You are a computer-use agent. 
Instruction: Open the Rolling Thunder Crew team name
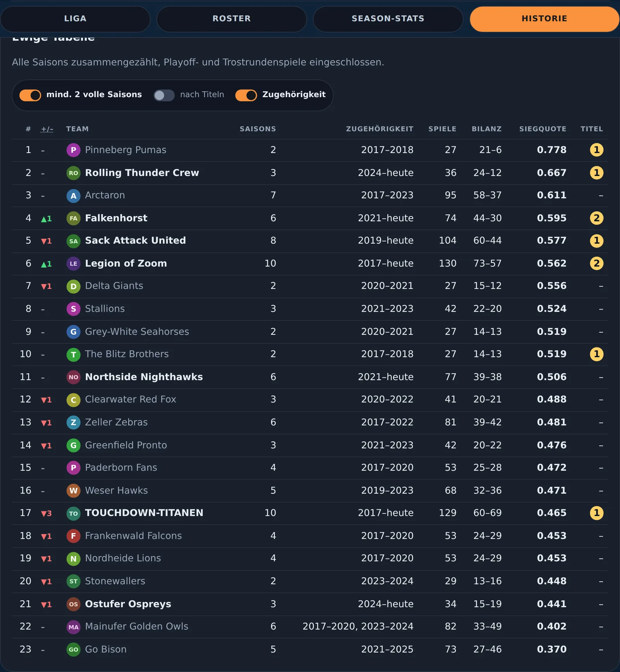pyautogui.click(x=142, y=173)
